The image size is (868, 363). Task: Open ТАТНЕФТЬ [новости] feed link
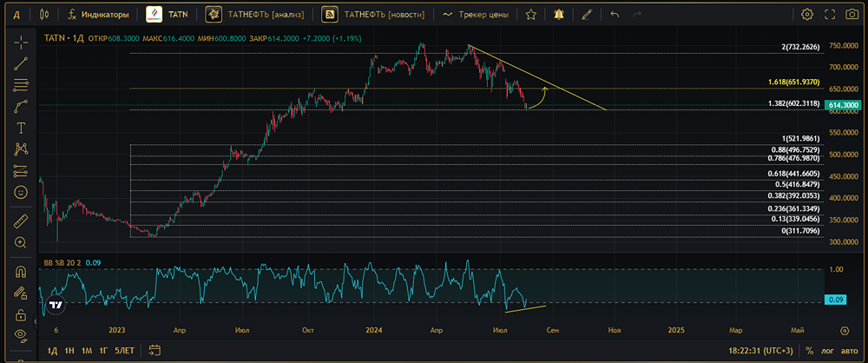[x=373, y=15]
